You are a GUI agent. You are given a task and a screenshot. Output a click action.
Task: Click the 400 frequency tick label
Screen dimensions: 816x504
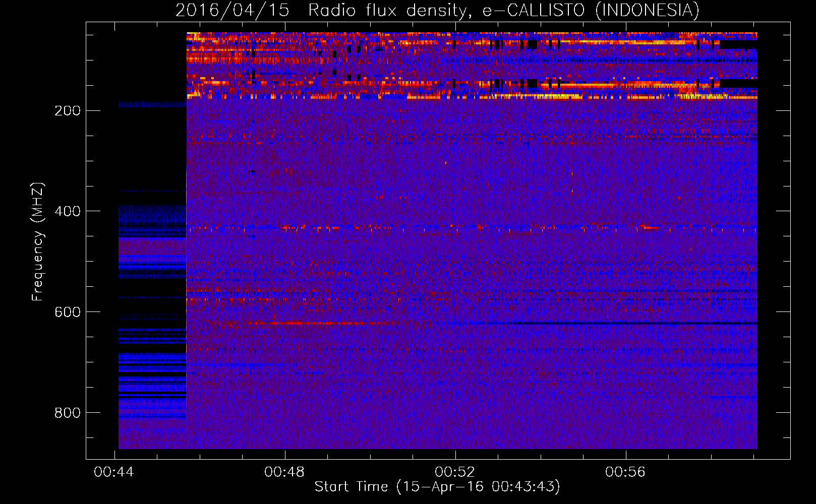point(67,211)
